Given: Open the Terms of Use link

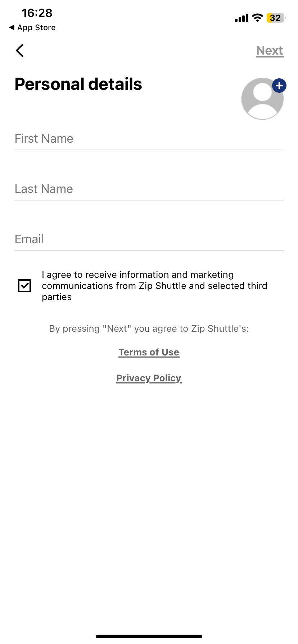Looking at the screenshot, I should (149, 352).
